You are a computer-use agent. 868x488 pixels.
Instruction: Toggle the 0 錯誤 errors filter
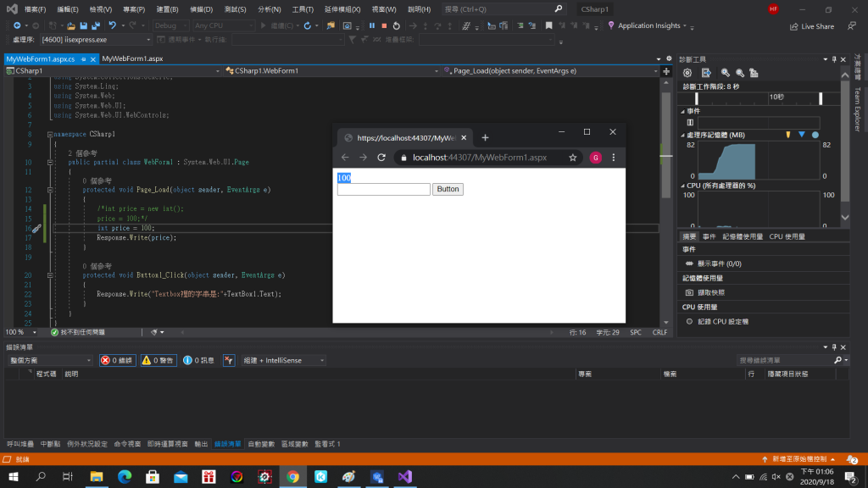click(x=117, y=360)
